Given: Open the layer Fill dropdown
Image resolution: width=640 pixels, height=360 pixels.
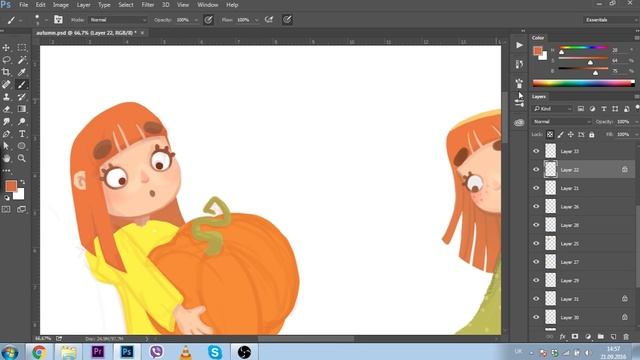Looking at the screenshot, I should [x=636, y=134].
